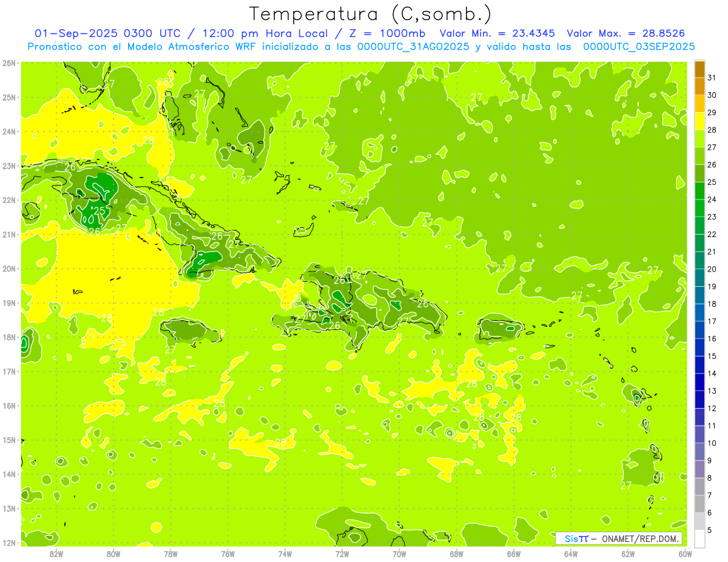This screenshot has height=562, width=728.
Task: Click the '0000UTC_31AGO2025' initialization time
Action: click(413, 46)
